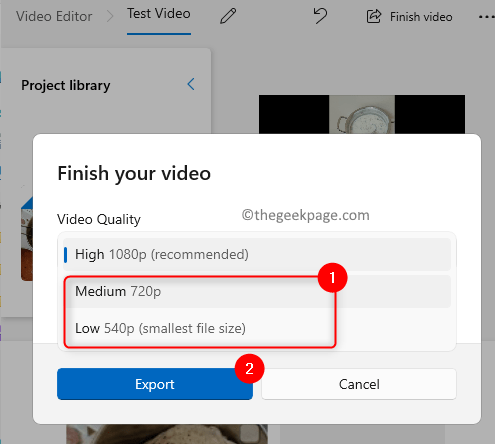The height and width of the screenshot is (444, 495).
Task: Click the video preview with metal pan
Action: coord(362,114)
